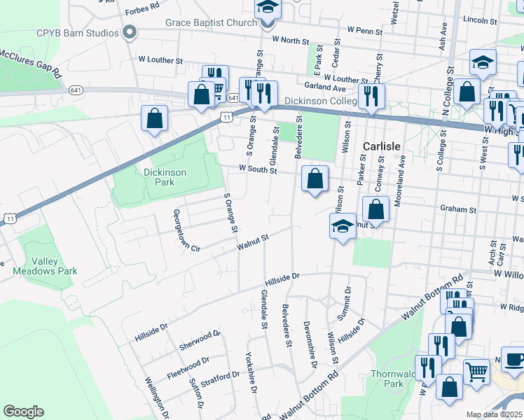Open the coffee cup marker
Image resolution: width=524 pixels, height=420 pixels.
(x=514, y=362)
